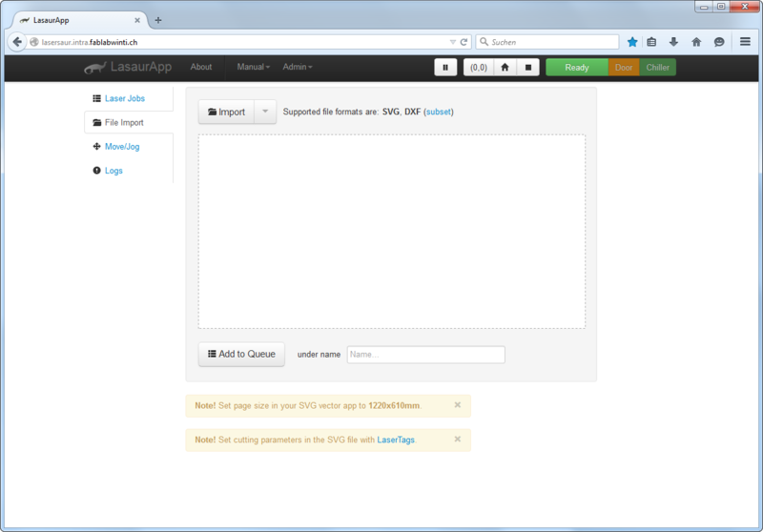Click the Firefox home icon in toolbar
763x532 pixels.
(x=696, y=42)
